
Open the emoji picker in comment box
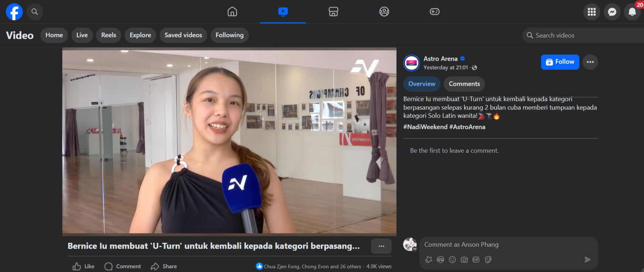452,260
